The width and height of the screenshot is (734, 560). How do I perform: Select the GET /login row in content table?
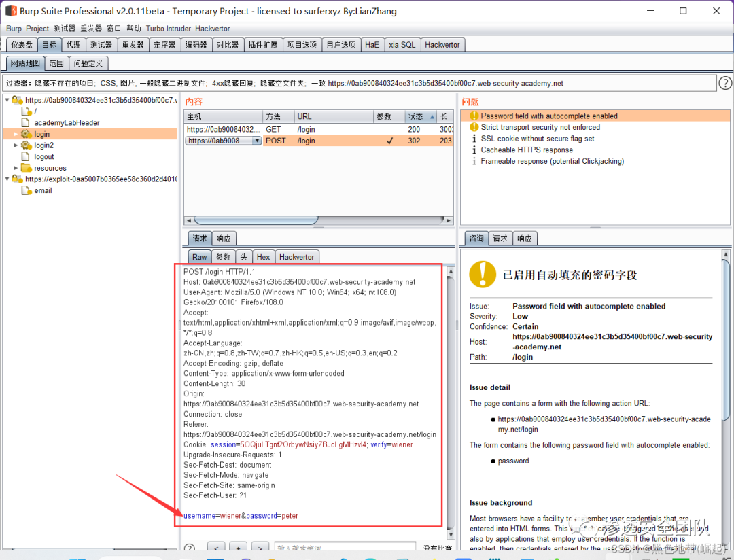pyautogui.click(x=319, y=129)
